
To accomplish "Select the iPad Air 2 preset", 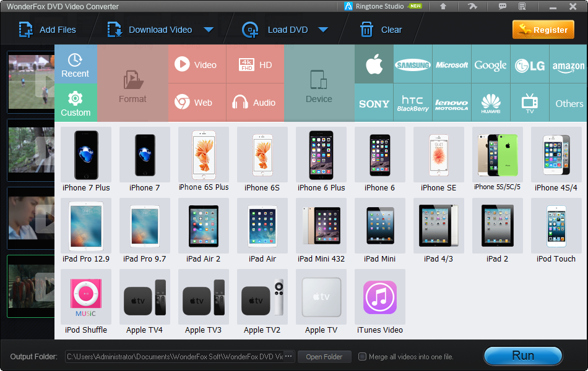I will tap(204, 231).
